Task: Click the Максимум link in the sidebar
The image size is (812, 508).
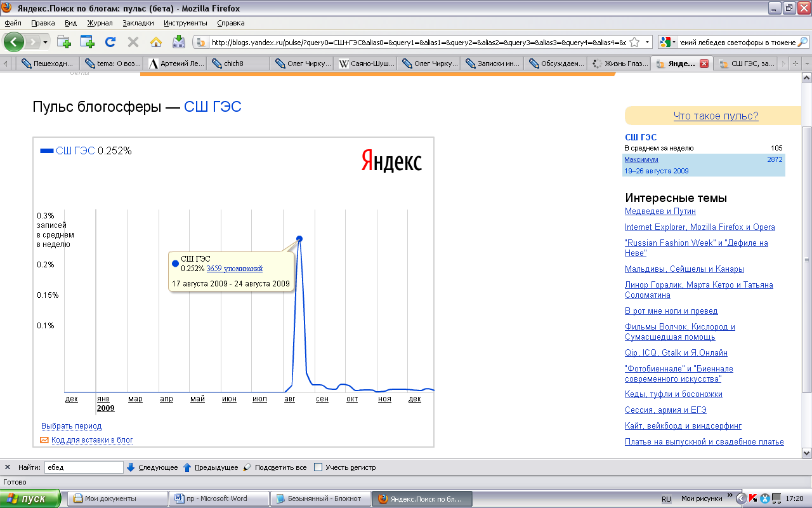Action: click(641, 159)
